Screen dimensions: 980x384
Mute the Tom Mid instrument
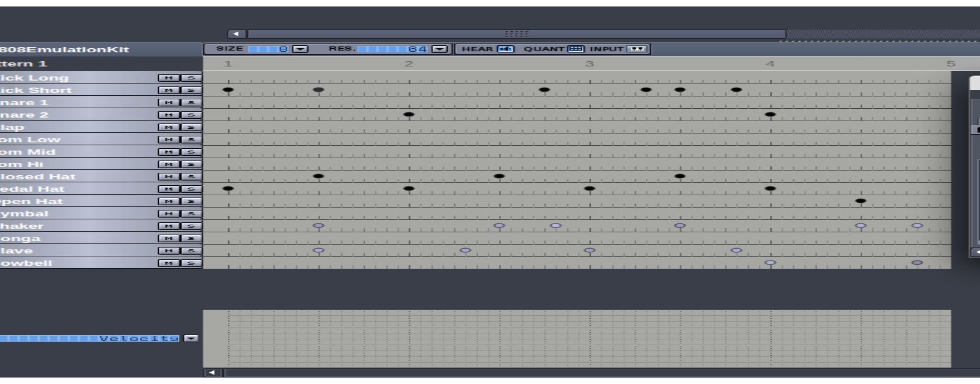point(169,152)
